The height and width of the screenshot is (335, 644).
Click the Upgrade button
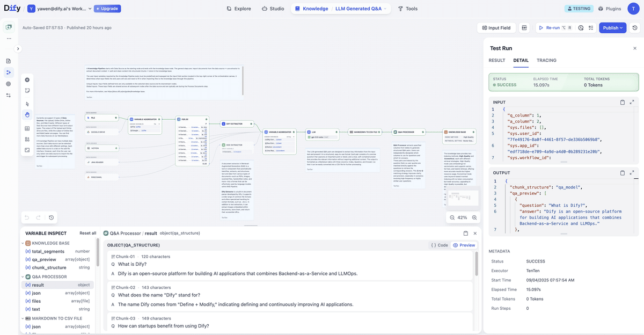click(x=106, y=8)
